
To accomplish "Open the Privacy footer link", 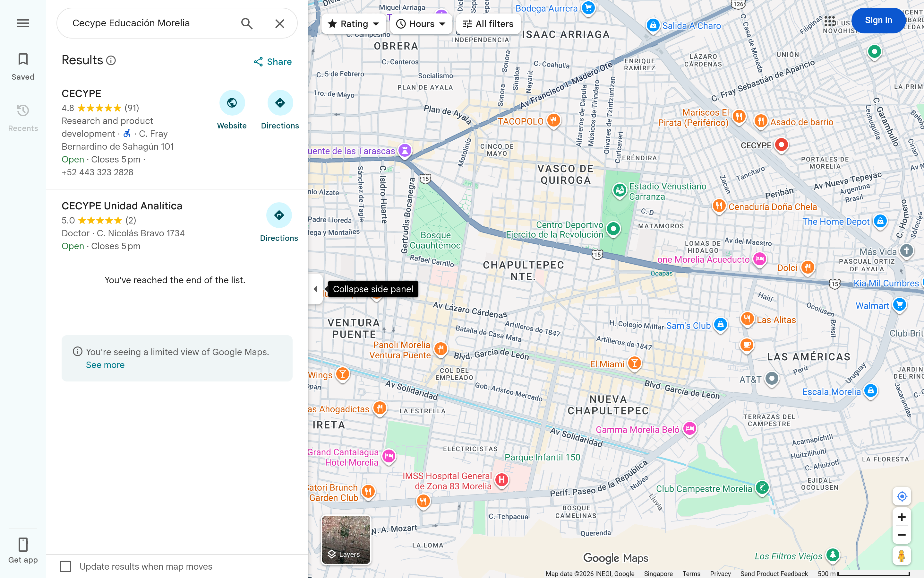I will pos(720,574).
